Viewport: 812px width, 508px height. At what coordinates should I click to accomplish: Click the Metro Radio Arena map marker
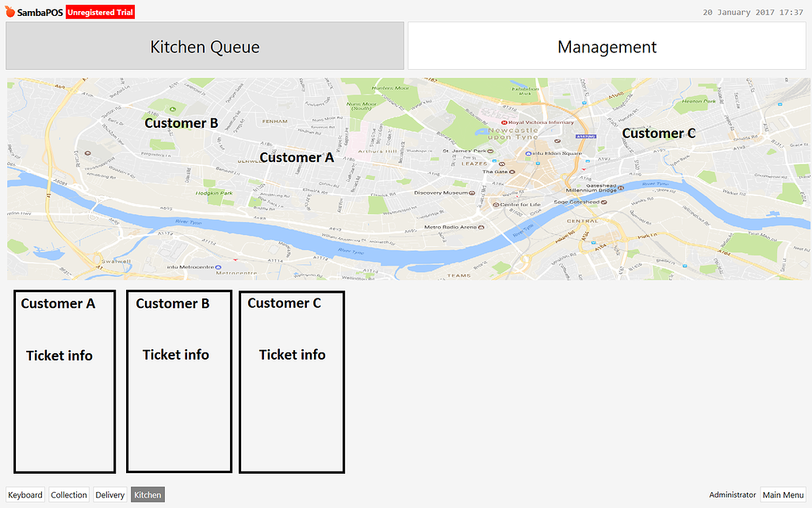point(481,226)
